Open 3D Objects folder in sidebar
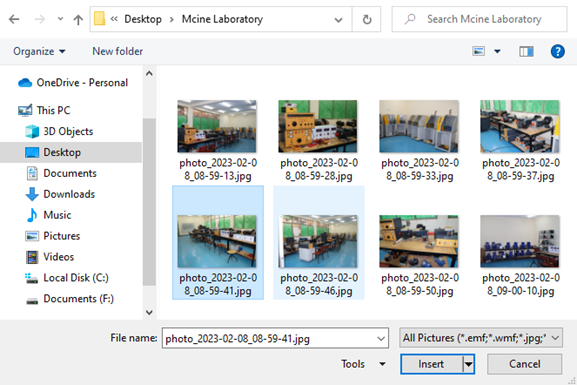 59,131
